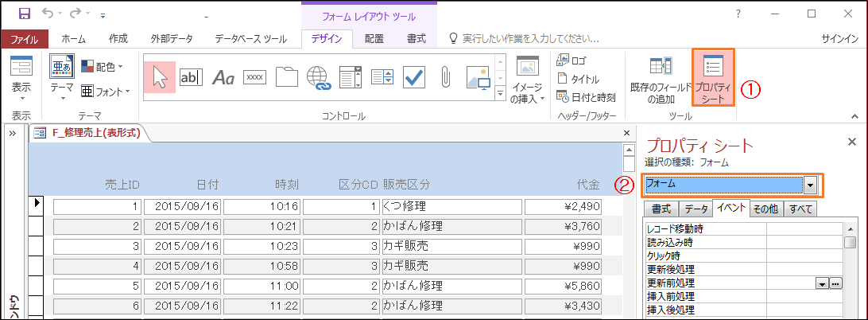
Task: Open the テーマ themes gallery
Action: tap(61, 78)
